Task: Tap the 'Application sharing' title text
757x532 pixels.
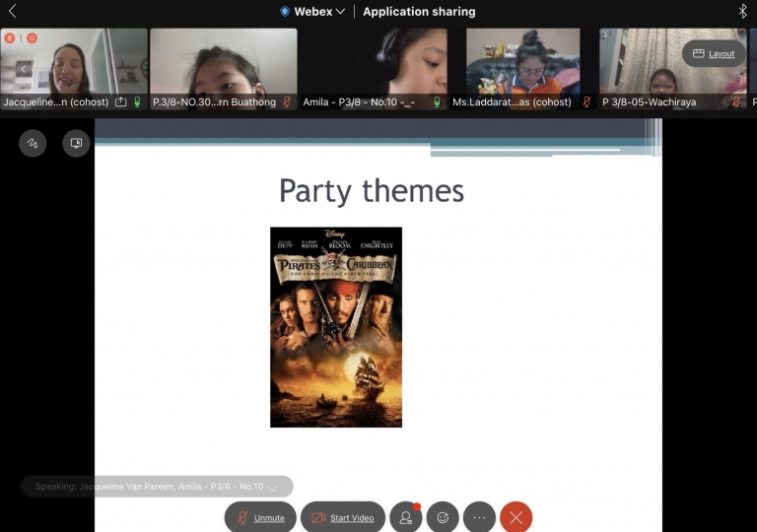Action: [419, 12]
